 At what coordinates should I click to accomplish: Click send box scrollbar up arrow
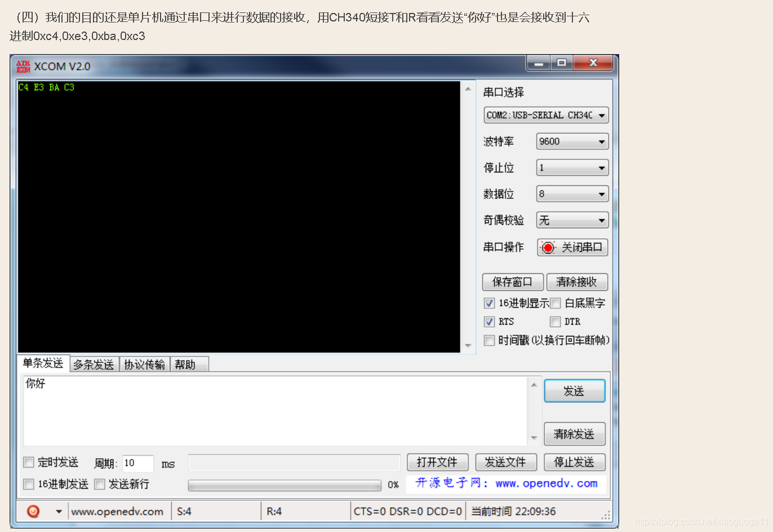click(x=534, y=384)
